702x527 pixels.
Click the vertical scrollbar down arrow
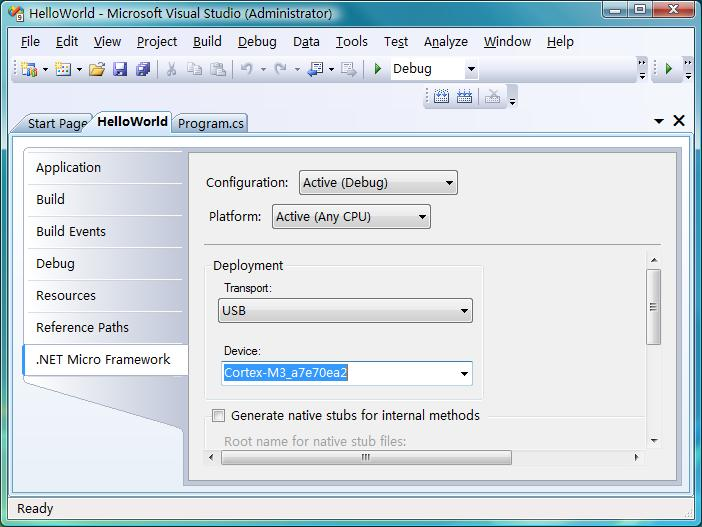tap(654, 441)
